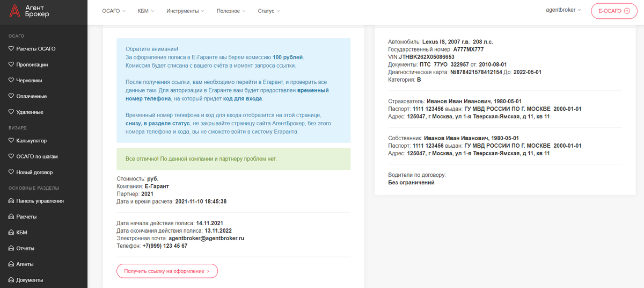644x288 pixels.
Task: Click the heart icon beside Пролонгации
Action: click(x=11, y=64)
